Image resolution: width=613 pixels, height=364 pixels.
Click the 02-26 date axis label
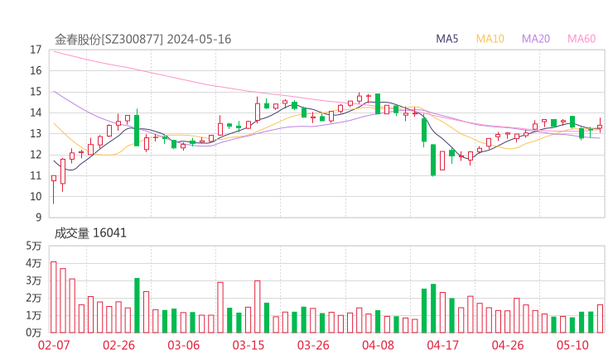click(x=118, y=345)
